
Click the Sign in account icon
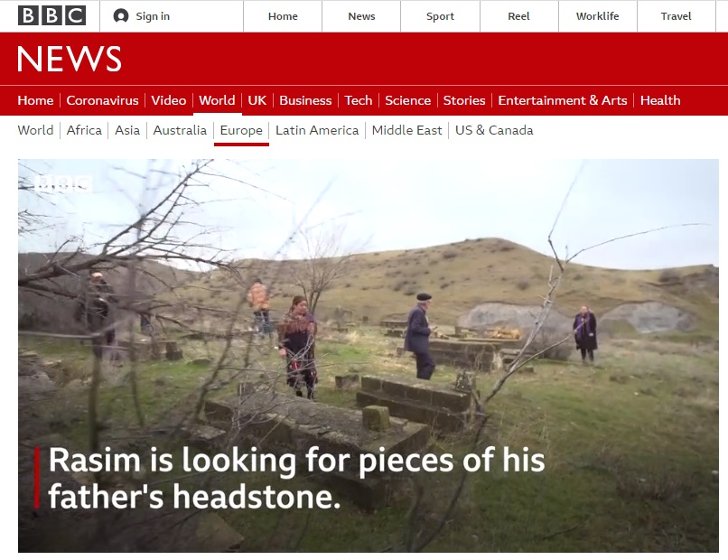[x=121, y=16]
